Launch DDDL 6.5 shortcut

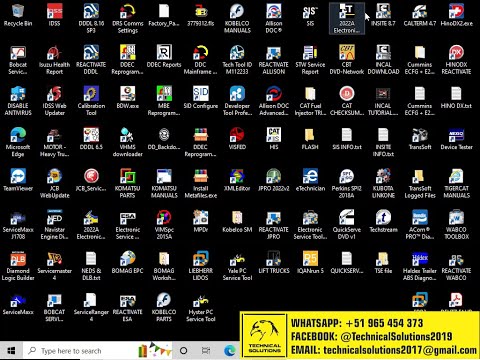click(91, 139)
